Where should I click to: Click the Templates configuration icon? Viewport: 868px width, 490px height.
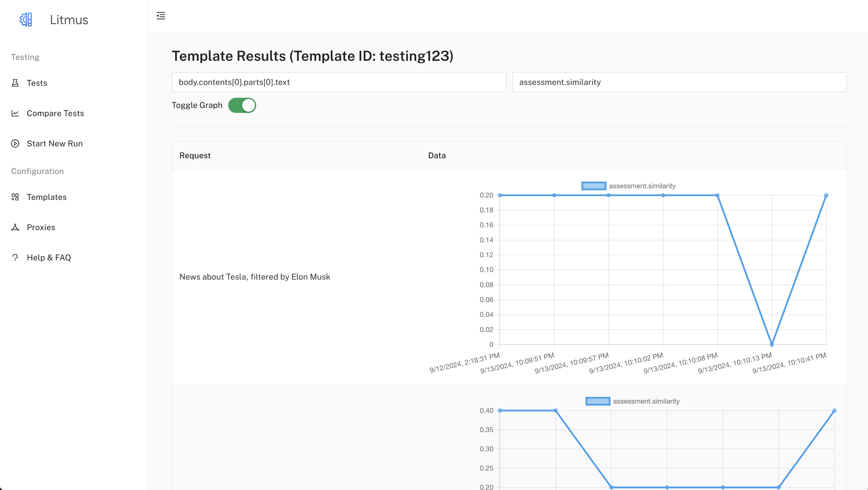(x=15, y=197)
